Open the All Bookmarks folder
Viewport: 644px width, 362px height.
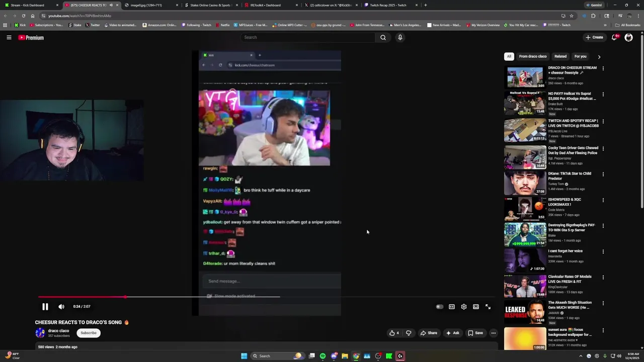point(628,25)
